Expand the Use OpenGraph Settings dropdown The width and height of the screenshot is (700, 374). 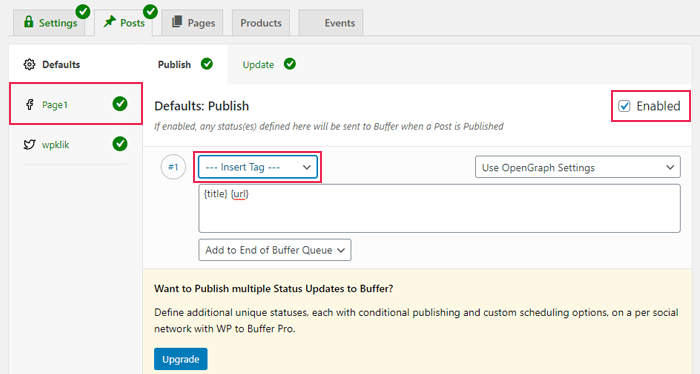(578, 167)
